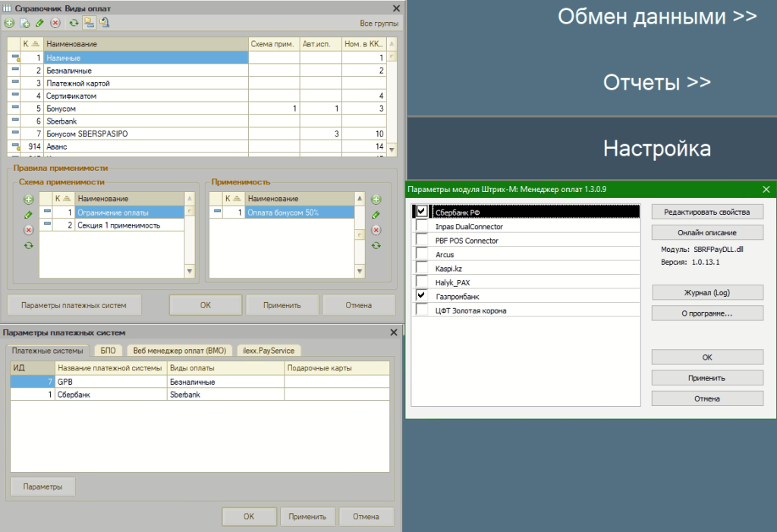Open Веб менеджер оплат (ВМО) tab
777x532 pixels.
pos(179,351)
